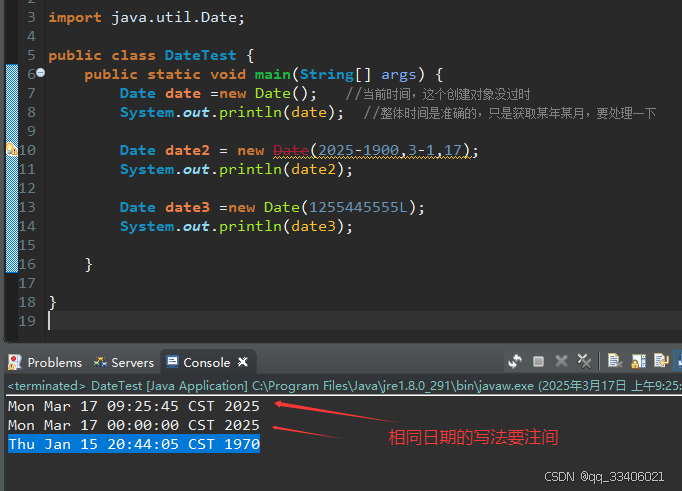Click the 'public class DateTest {' line
682x491 pixels.
point(151,55)
